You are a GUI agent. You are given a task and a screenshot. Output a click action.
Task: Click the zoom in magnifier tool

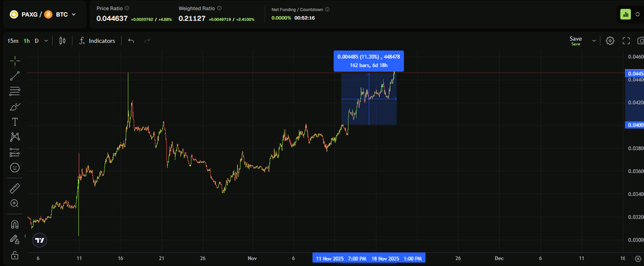point(15,204)
